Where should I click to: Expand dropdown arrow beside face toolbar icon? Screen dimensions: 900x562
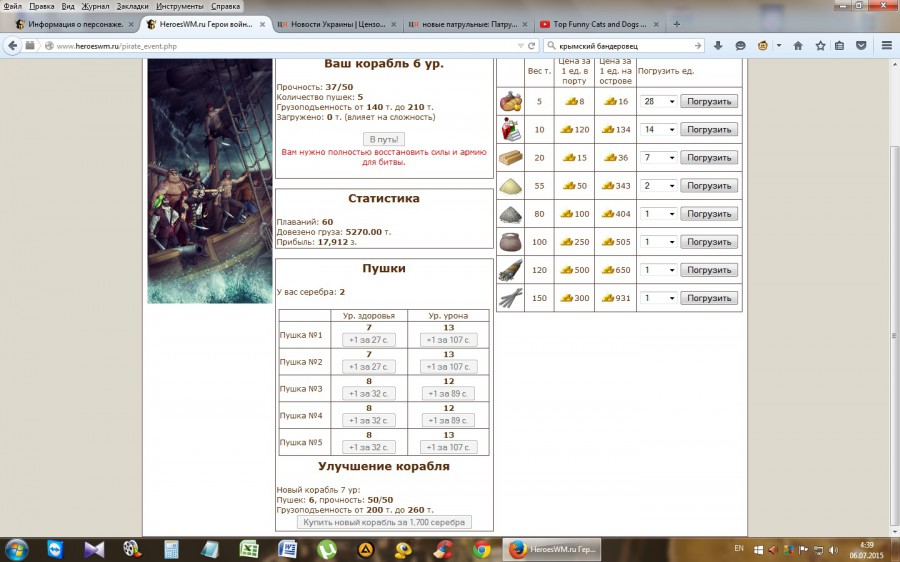(779, 46)
